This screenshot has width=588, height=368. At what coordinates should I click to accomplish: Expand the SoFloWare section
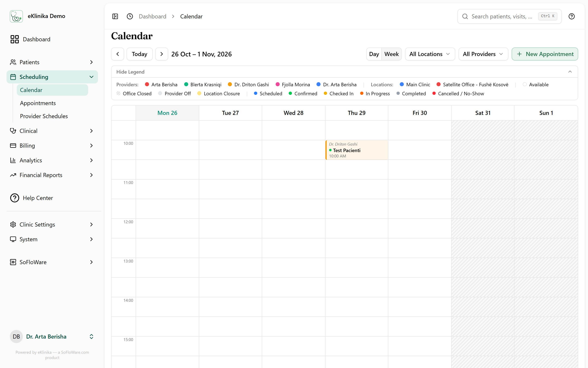click(x=52, y=262)
